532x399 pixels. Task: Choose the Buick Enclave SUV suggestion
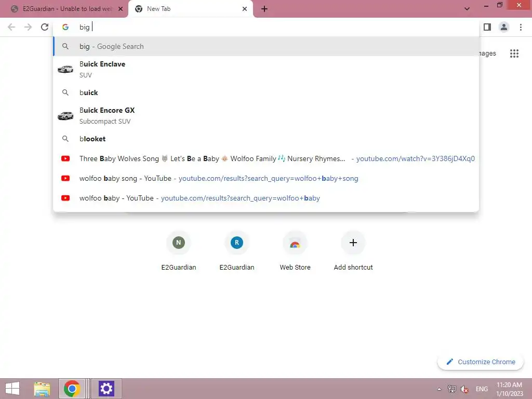click(x=266, y=69)
